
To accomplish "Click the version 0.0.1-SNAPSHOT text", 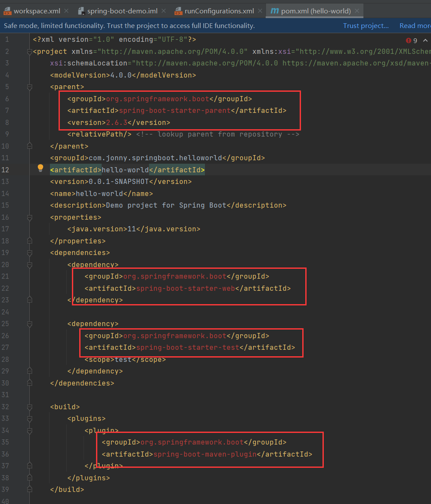I will pos(119,182).
